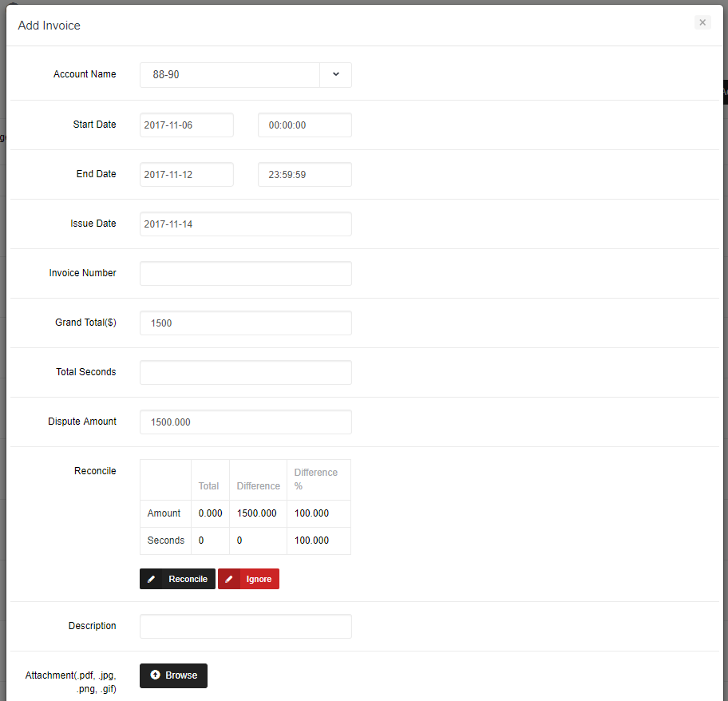Click the Grand Total($) field
The image size is (728, 701).
245,323
